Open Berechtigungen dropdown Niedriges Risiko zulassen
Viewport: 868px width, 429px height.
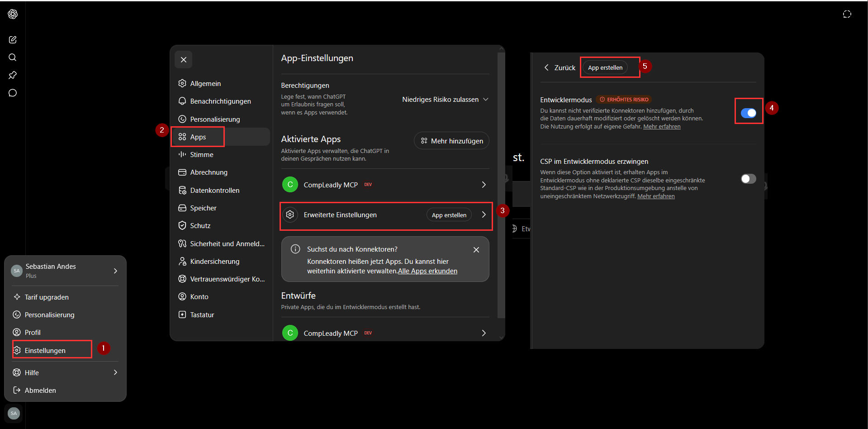[x=445, y=100]
